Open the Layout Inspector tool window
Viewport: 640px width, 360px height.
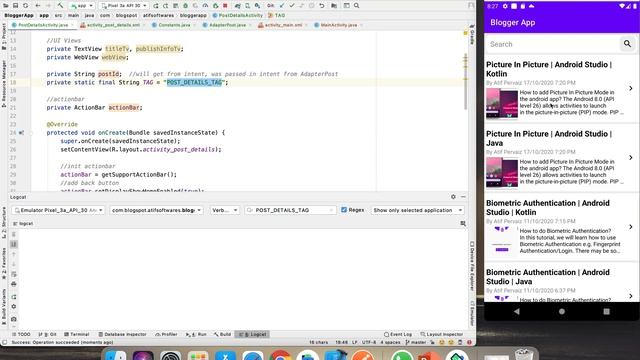(442, 334)
